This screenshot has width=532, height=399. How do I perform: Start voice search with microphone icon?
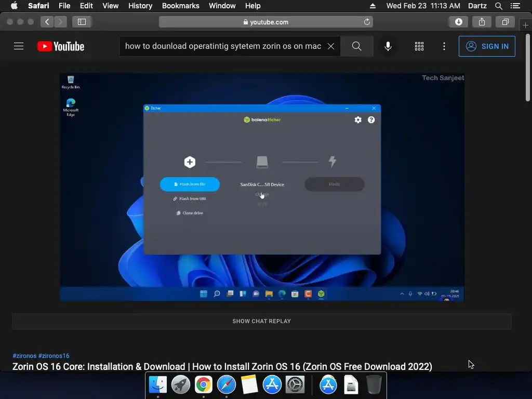tap(388, 46)
